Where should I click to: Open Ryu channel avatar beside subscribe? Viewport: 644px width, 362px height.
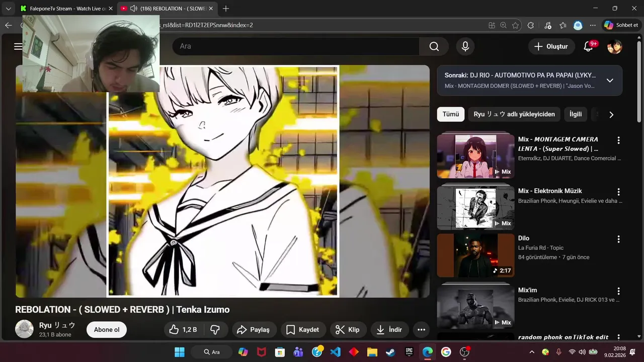pyautogui.click(x=24, y=329)
